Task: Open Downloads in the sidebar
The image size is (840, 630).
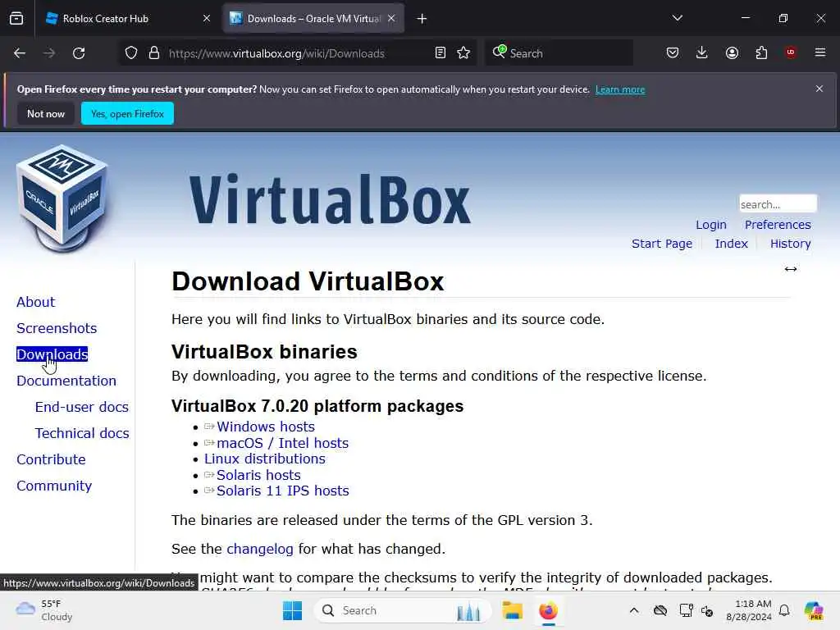Action: point(52,354)
